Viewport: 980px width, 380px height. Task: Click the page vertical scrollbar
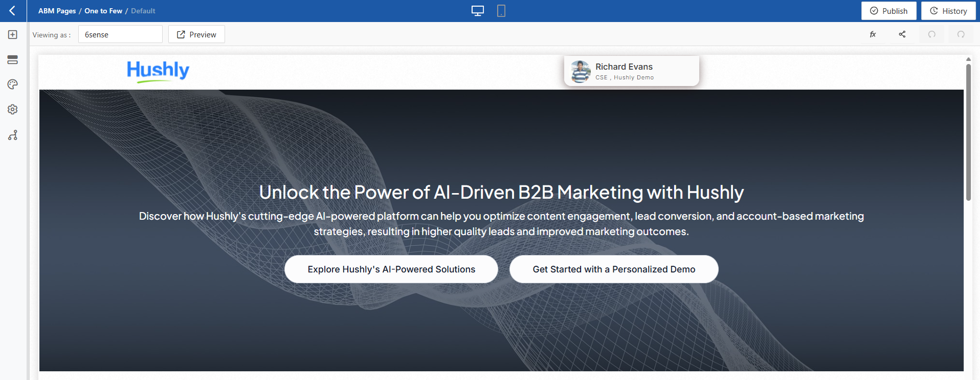pos(968,132)
